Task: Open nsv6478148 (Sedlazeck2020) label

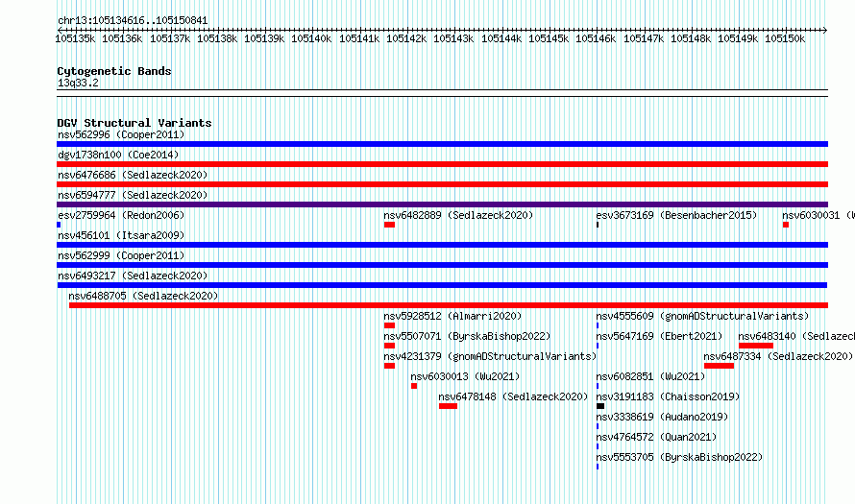Action: pos(513,396)
